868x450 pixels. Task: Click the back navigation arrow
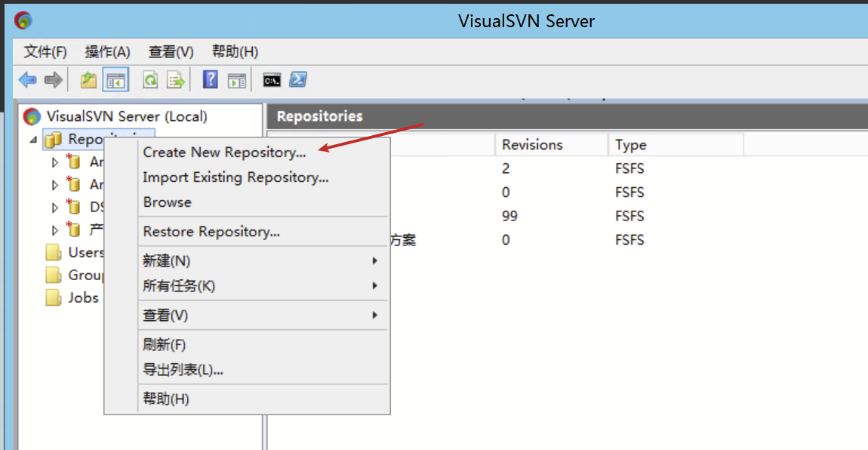point(27,79)
